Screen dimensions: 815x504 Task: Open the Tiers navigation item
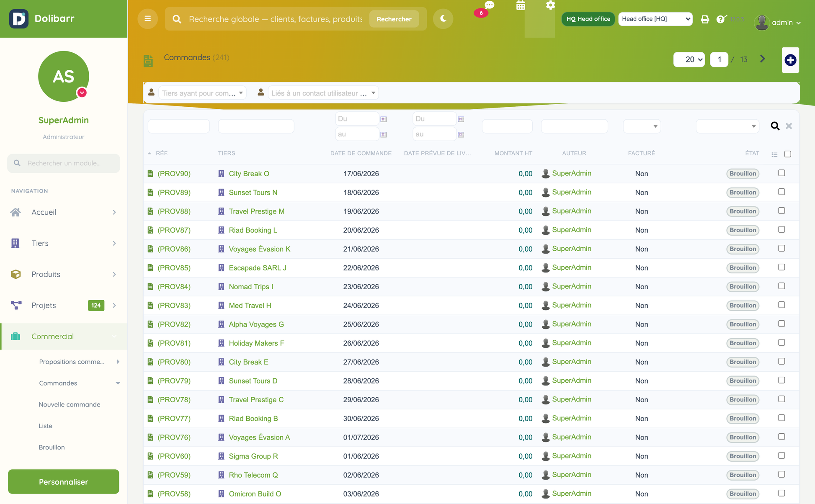(x=64, y=243)
